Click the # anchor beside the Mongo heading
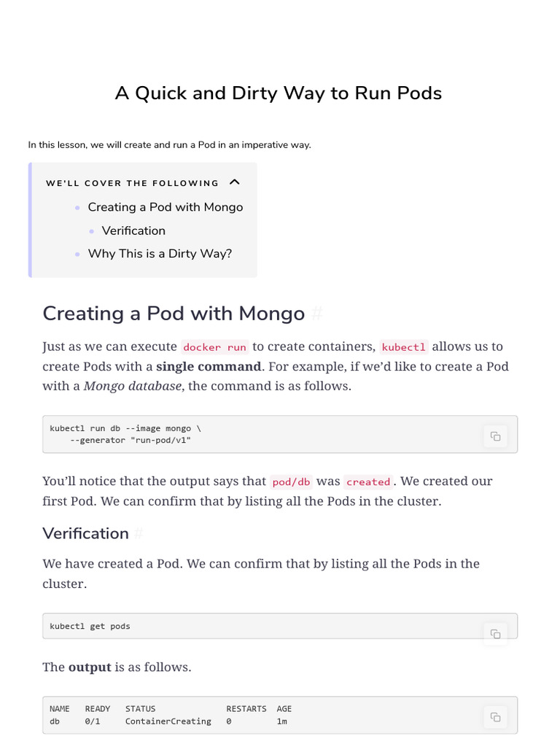Screen dimensions: 560x747 tap(316, 314)
